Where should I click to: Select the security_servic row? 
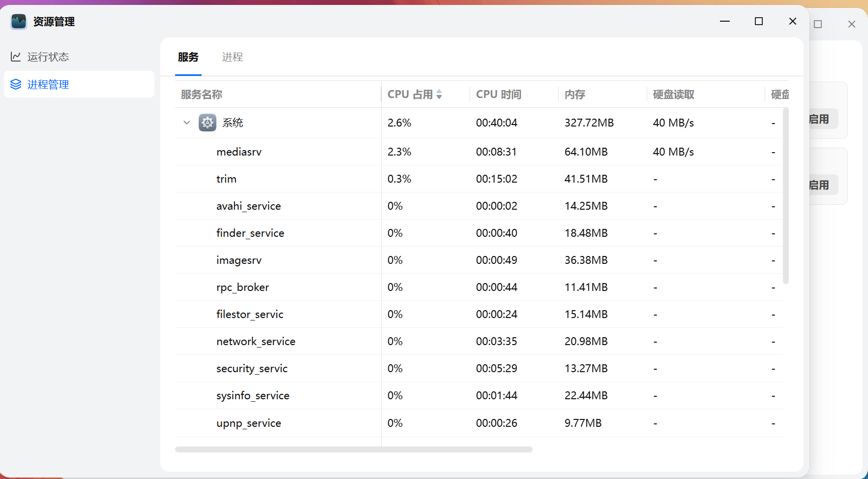click(479, 368)
